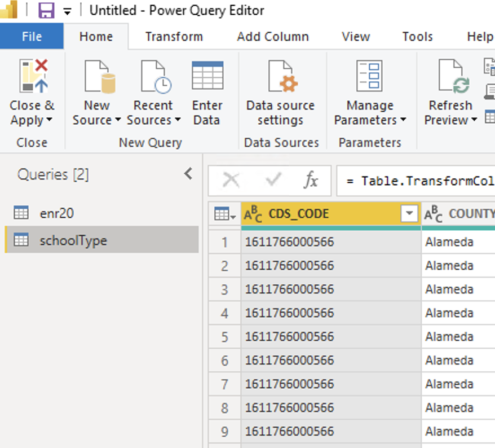Open the Tools ribbon tab
The image size is (495, 448).
click(x=417, y=37)
